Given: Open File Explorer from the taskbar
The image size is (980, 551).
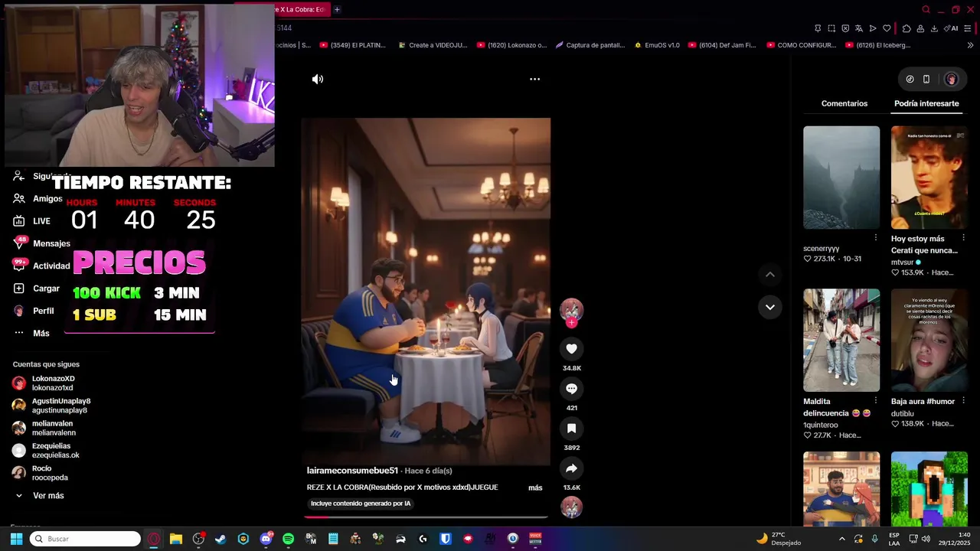Looking at the screenshot, I should [x=175, y=539].
